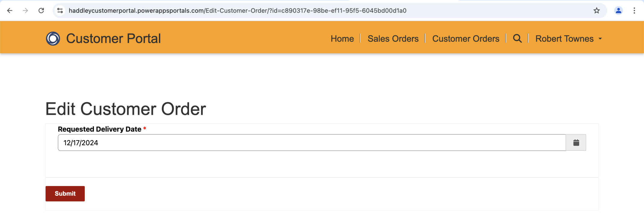Click the Customer Portal circular logo
This screenshot has height=222, width=644.
coord(53,39)
